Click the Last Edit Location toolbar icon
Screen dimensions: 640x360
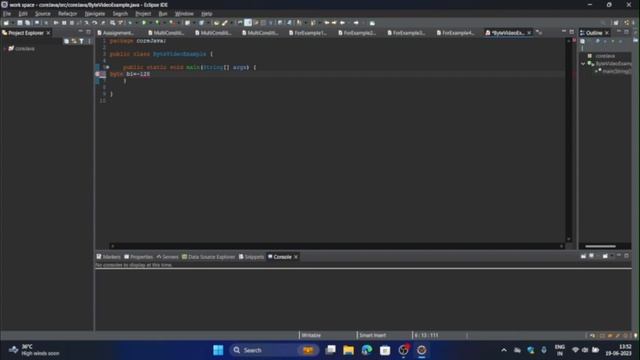pyautogui.click(x=327, y=23)
